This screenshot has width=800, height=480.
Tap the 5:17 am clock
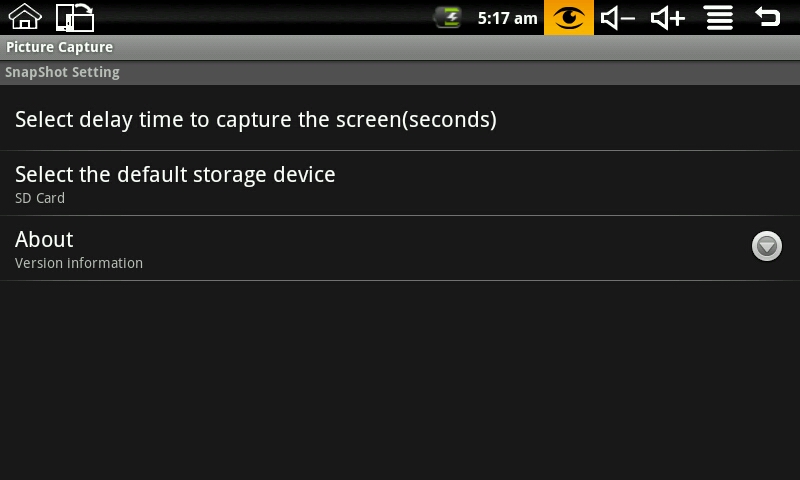[x=507, y=18]
